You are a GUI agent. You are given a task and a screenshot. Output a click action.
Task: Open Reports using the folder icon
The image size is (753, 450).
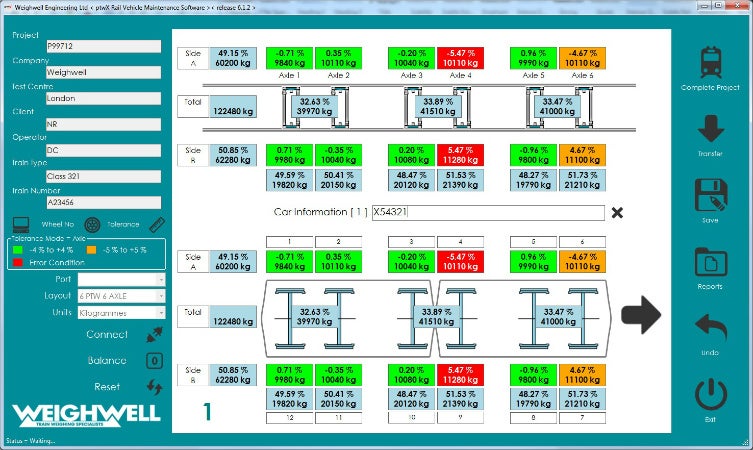710,262
